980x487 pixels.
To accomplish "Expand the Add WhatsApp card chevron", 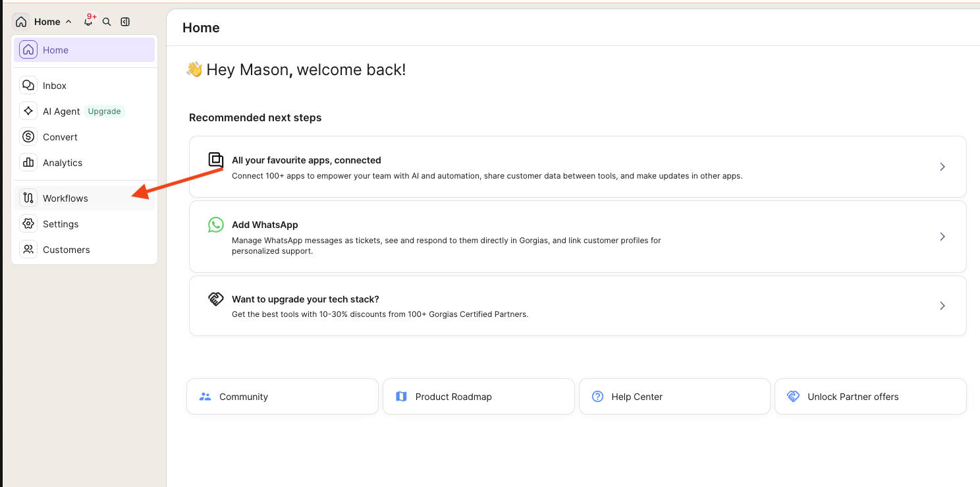I will click(x=942, y=237).
